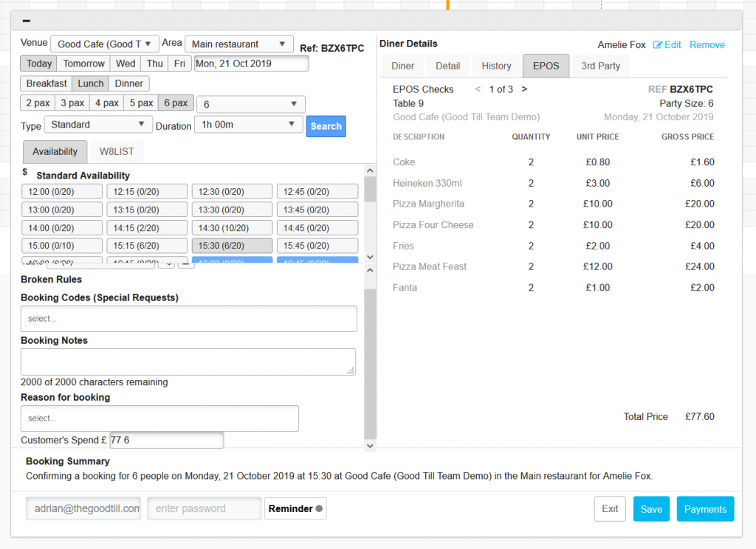Click availability scrollbar up arrow

tap(370, 170)
